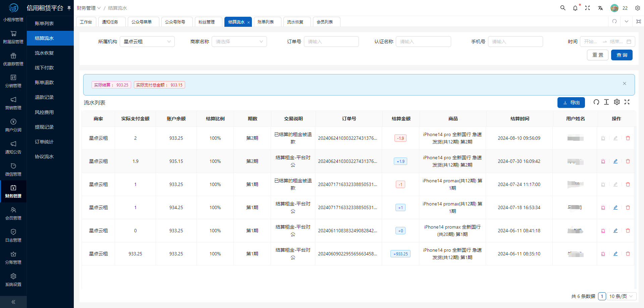Change the 10 条/页 page size
Viewport: 644px width, 308px height.
[622, 296]
